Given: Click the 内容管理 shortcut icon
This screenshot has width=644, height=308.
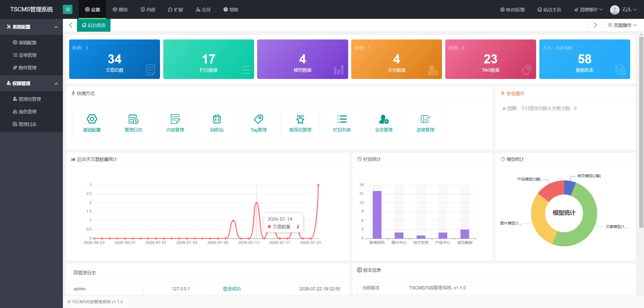Looking at the screenshot, I should [x=175, y=119].
